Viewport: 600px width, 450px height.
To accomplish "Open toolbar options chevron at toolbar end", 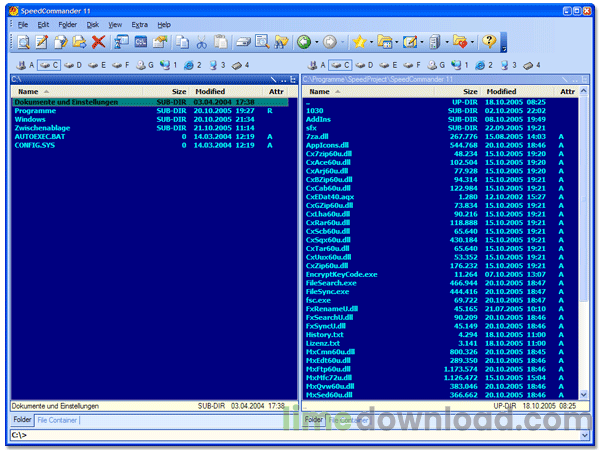I will tap(504, 42).
